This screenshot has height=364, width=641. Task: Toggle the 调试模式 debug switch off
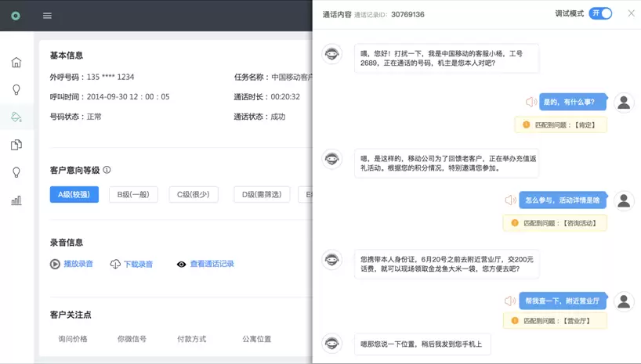[x=600, y=13]
